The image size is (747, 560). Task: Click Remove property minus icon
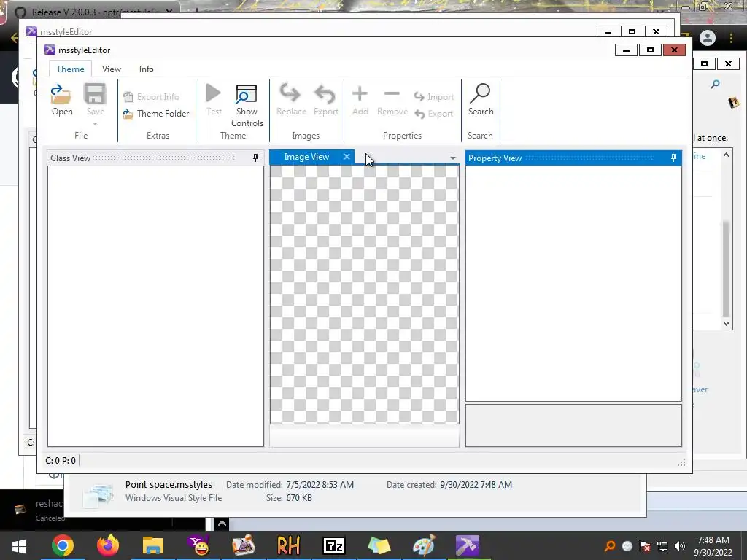click(x=392, y=94)
